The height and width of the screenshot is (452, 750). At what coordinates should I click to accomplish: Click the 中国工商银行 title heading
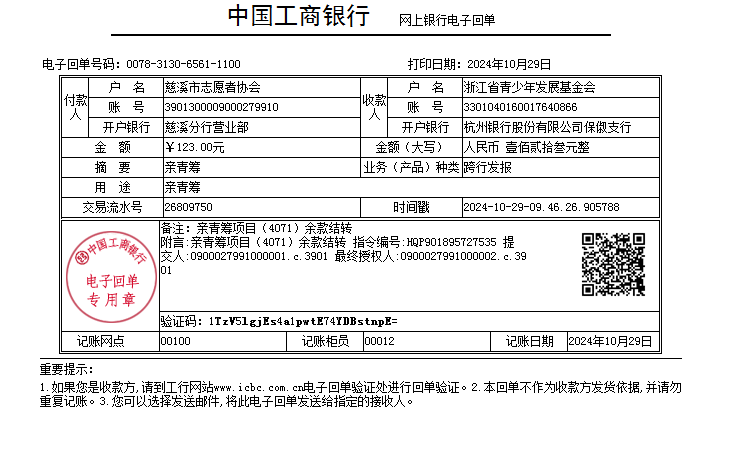pyautogui.click(x=298, y=15)
